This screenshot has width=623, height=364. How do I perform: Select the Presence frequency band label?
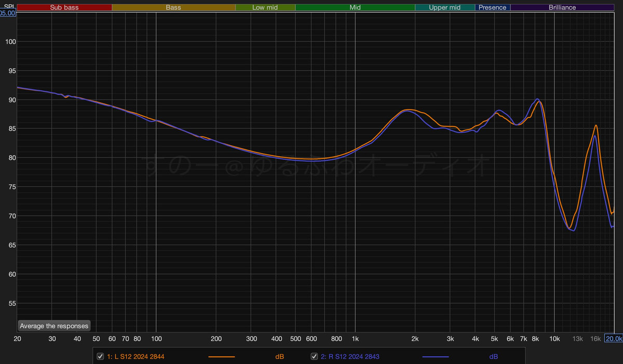tap(492, 7)
